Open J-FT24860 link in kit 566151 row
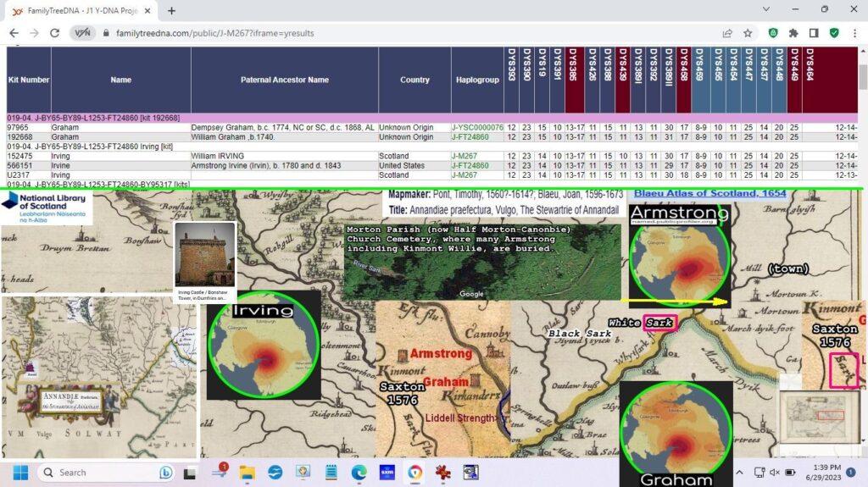 click(x=470, y=166)
